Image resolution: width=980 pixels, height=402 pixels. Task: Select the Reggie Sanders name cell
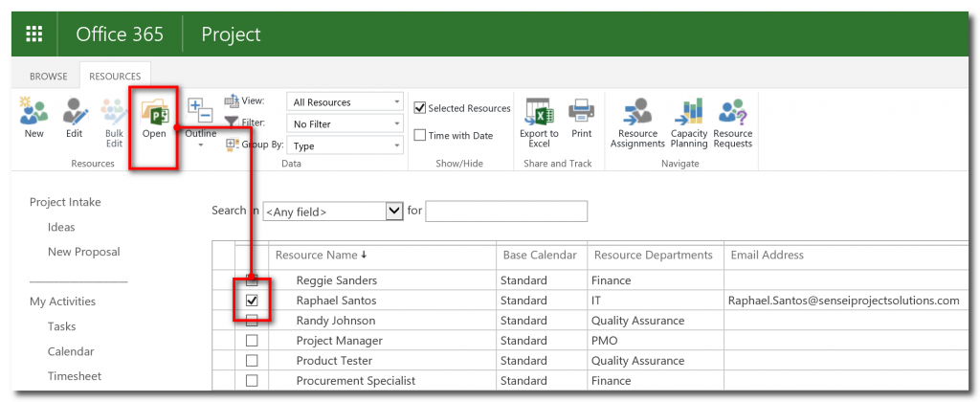point(383,280)
